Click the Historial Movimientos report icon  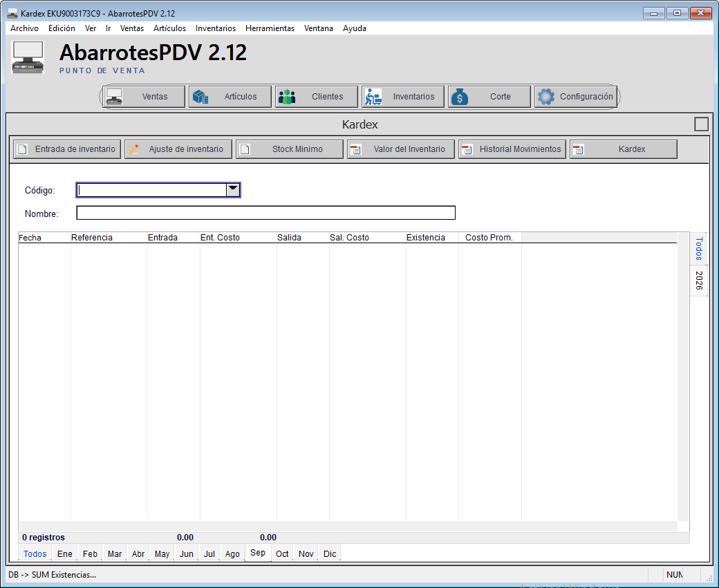tap(467, 149)
